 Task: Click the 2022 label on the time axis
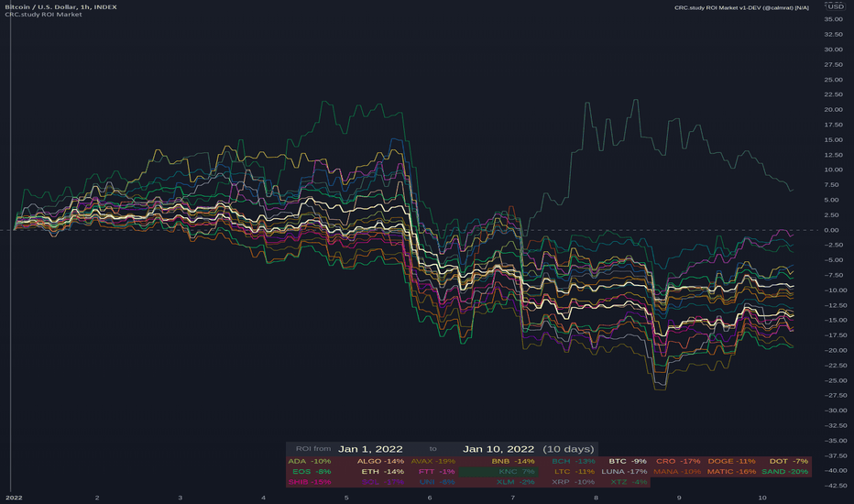point(14,498)
